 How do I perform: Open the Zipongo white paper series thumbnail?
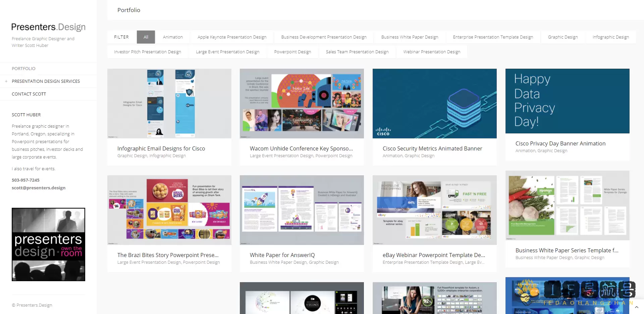click(x=568, y=205)
